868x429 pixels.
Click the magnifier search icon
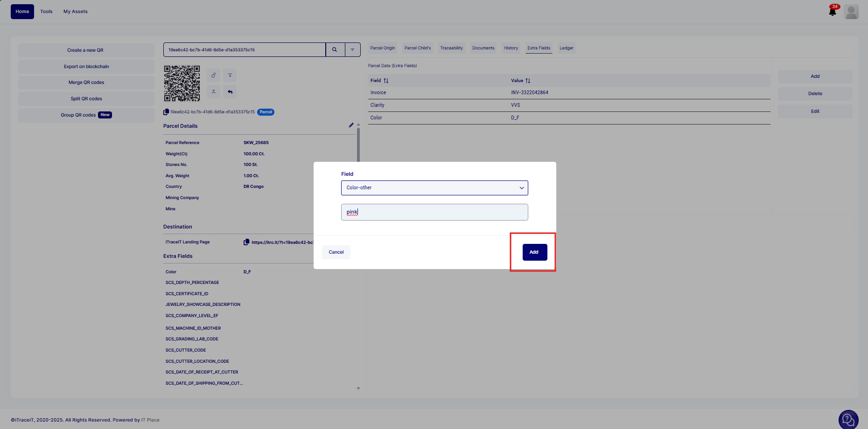coord(335,50)
